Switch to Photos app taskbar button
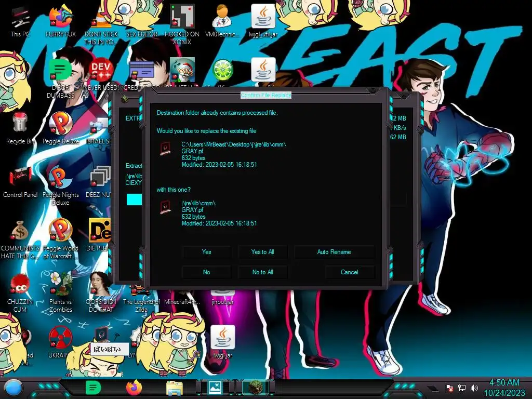532x399 pixels. [215, 388]
